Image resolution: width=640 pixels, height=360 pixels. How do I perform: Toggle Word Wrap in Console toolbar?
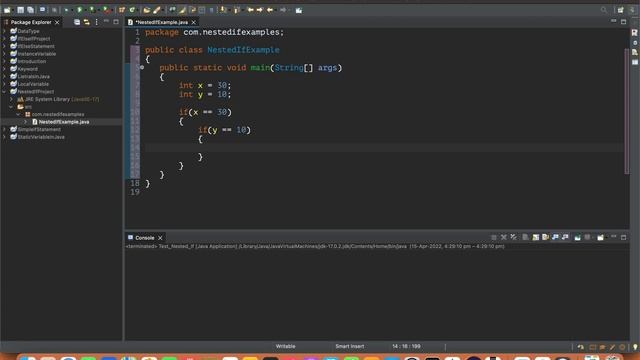point(545,237)
